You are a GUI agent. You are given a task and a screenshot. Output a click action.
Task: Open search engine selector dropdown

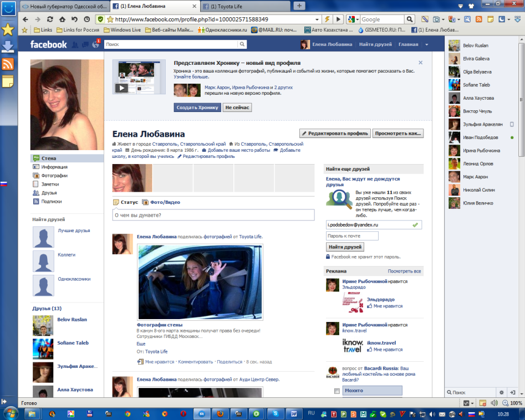[358, 19]
